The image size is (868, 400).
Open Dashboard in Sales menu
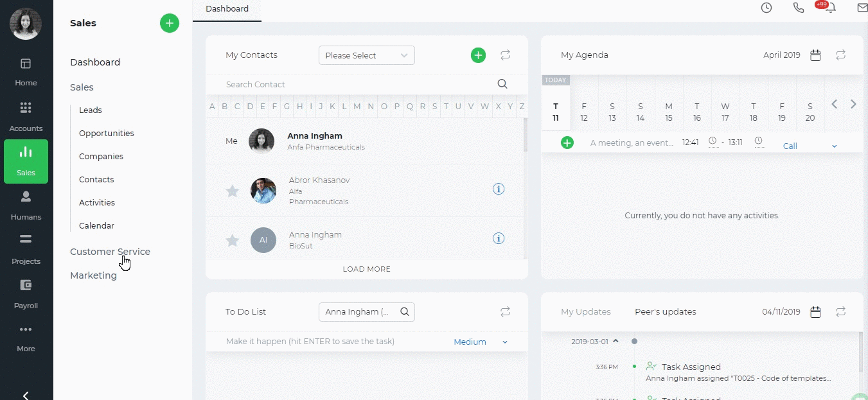pyautogui.click(x=95, y=62)
